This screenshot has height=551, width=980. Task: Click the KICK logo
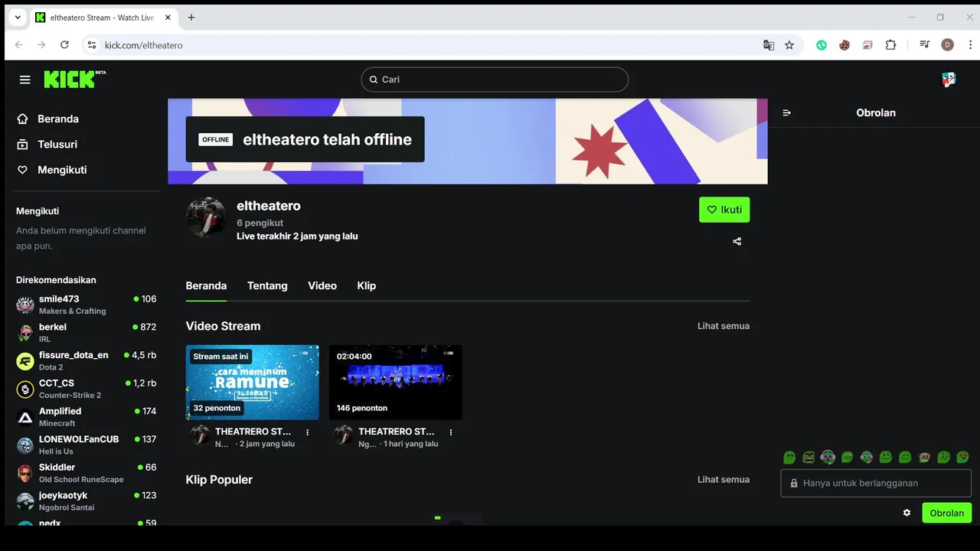click(x=74, y=79)
